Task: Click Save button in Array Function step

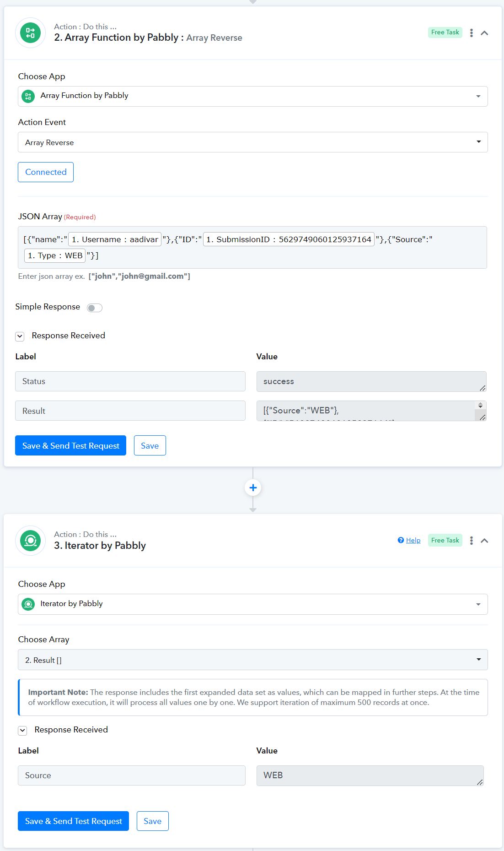Action: (x=150, y=445)
